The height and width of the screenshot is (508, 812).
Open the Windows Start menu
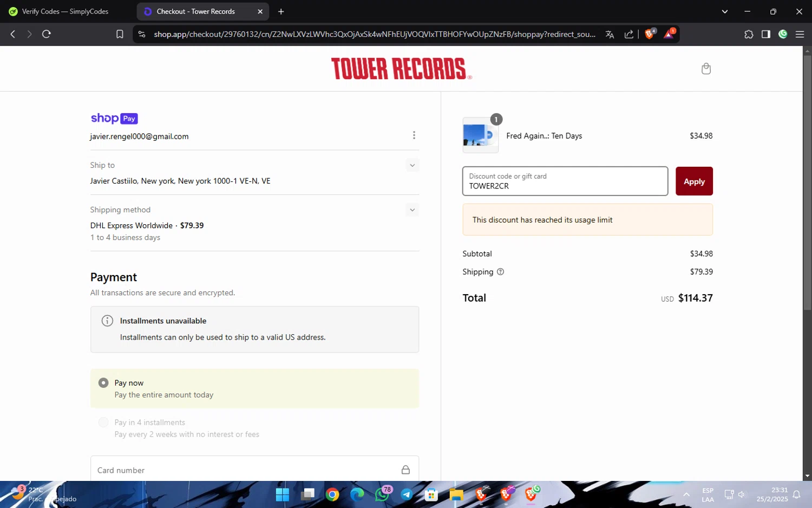pyautogui.click(x=283, y=494)
